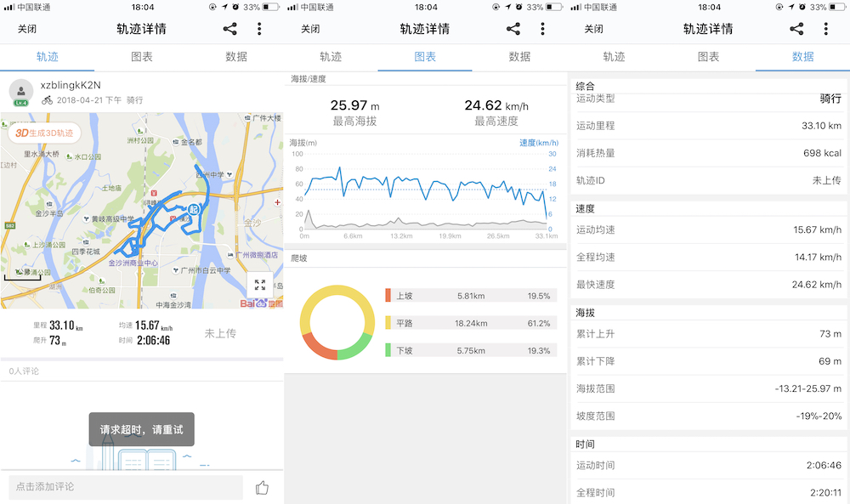Tap share icon in right data screen
Image resolution: width=850 pixels, height=504 pixels.
(796, 29)
